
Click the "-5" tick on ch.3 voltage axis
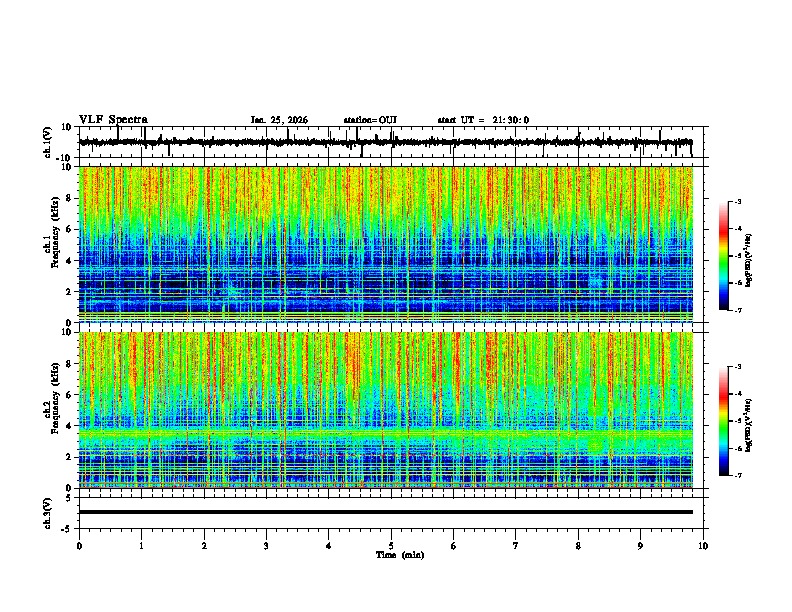[x=67, y=529]
